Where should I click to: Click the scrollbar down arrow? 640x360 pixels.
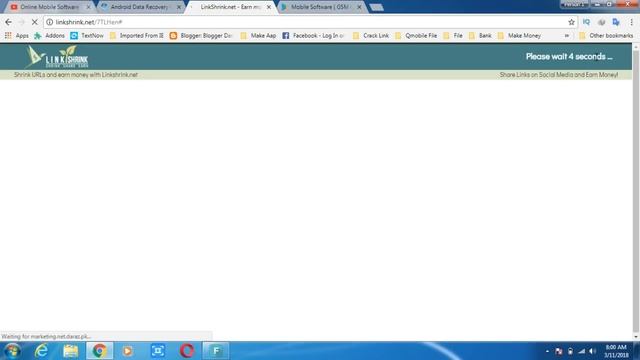pyautogui.click(x=636, y=337)
